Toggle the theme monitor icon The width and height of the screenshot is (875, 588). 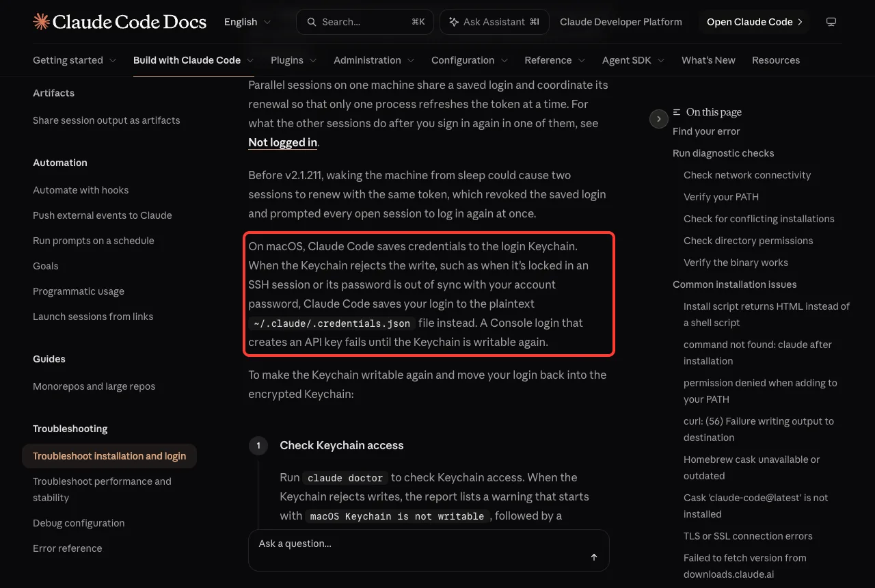coord(831,22)
